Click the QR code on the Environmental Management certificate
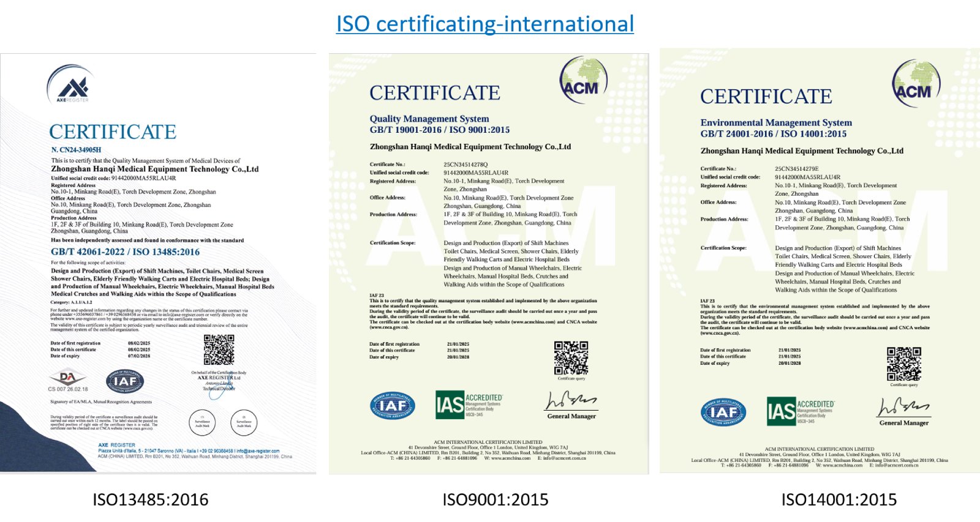This screenshot has width=980, height=522. (x=904, y=364)
